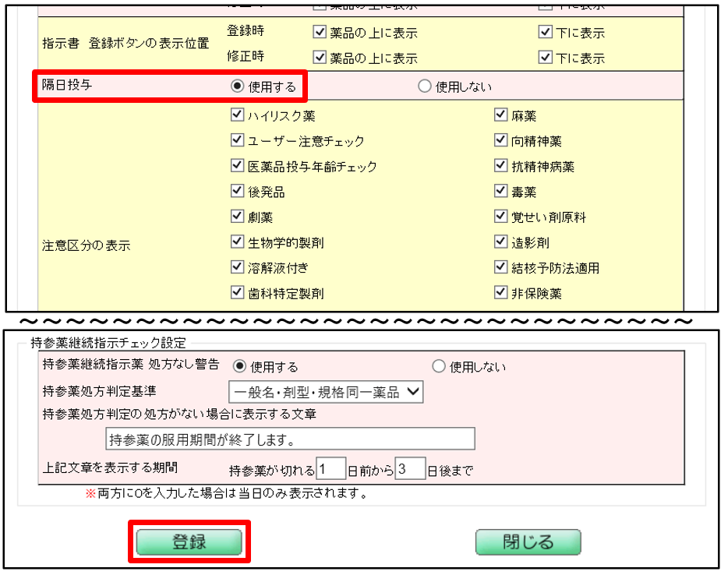
Task: Uncheck the 造影剤 checkbox
Action: 501,242
